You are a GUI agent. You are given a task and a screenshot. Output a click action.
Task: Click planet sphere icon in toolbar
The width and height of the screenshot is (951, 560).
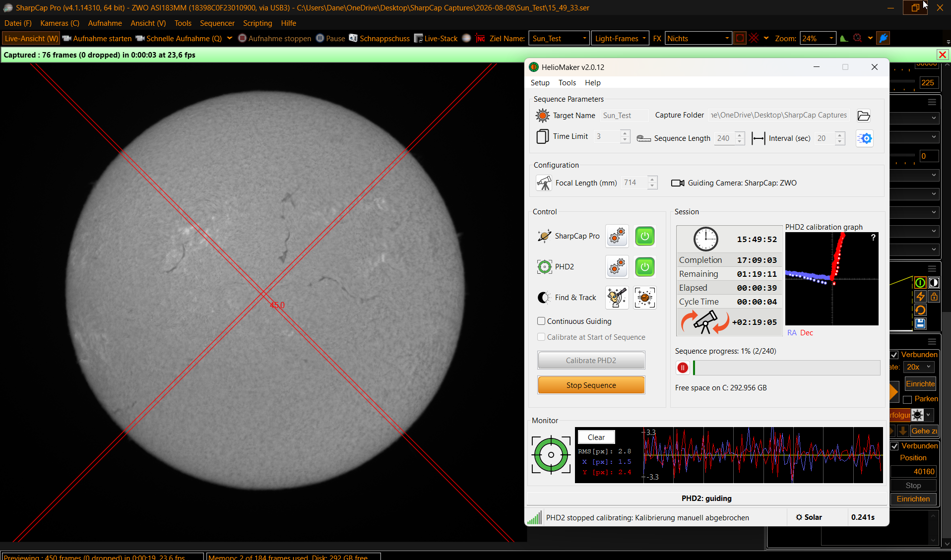pyautogui.click(x=466, y=38)
